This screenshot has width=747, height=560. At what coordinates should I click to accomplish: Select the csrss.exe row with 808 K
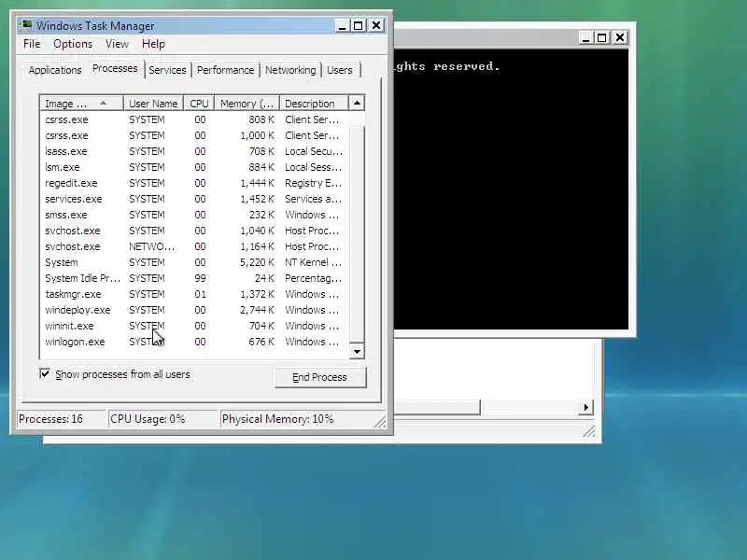(194, 119)
